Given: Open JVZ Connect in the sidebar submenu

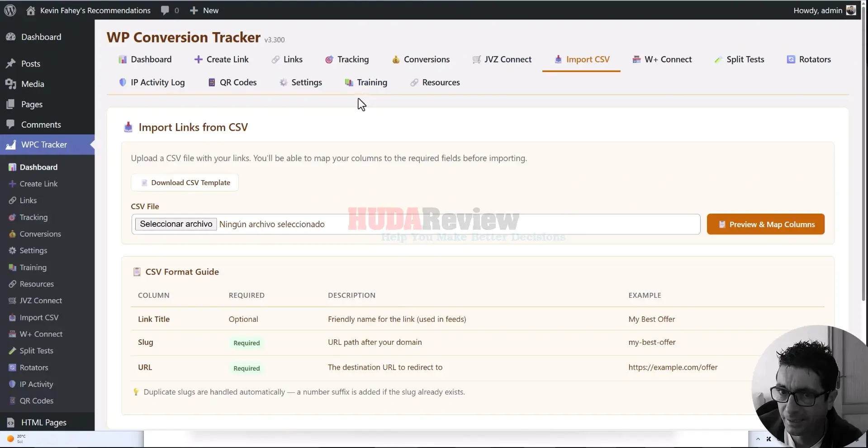Looking at the screenshot, I should coord(41,300).
